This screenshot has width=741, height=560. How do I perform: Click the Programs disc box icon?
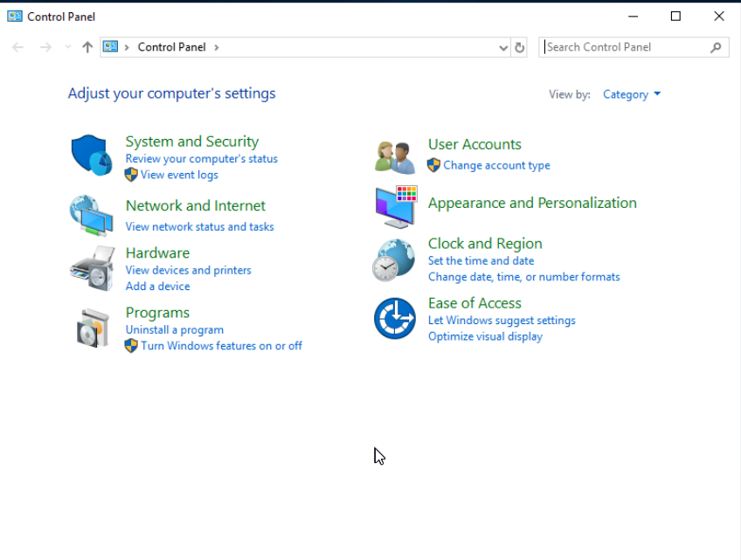(93, 328)
